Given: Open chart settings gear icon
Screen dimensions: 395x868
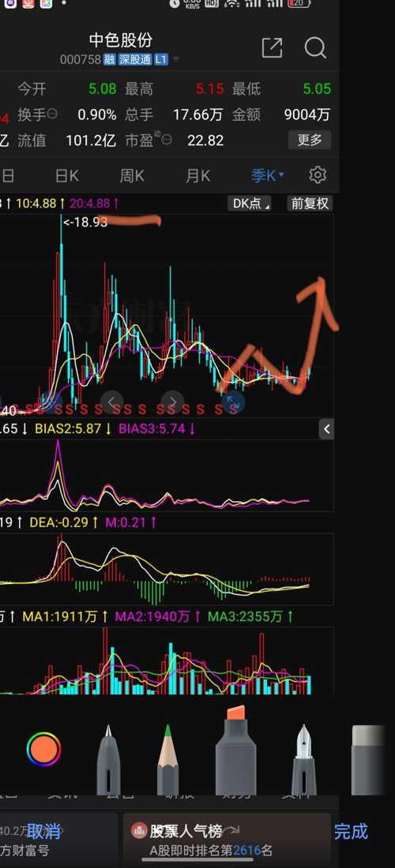Looking at the screenshot, I should click(318, 175).
